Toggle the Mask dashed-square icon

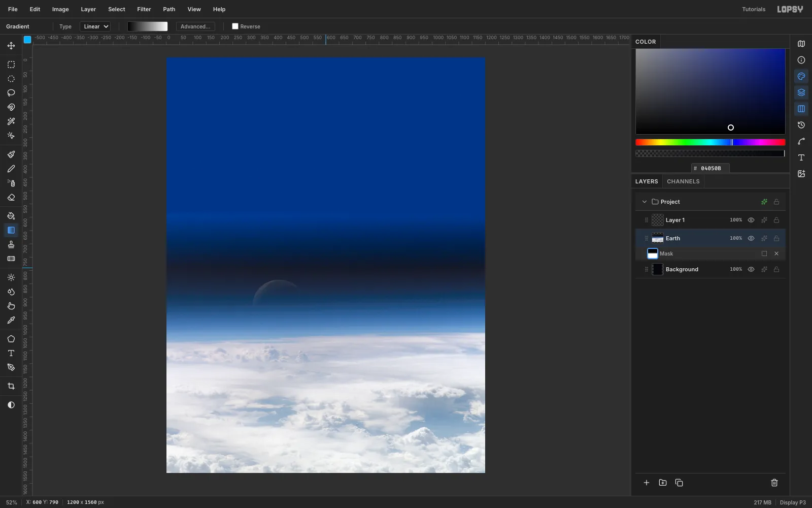point(764,253)
